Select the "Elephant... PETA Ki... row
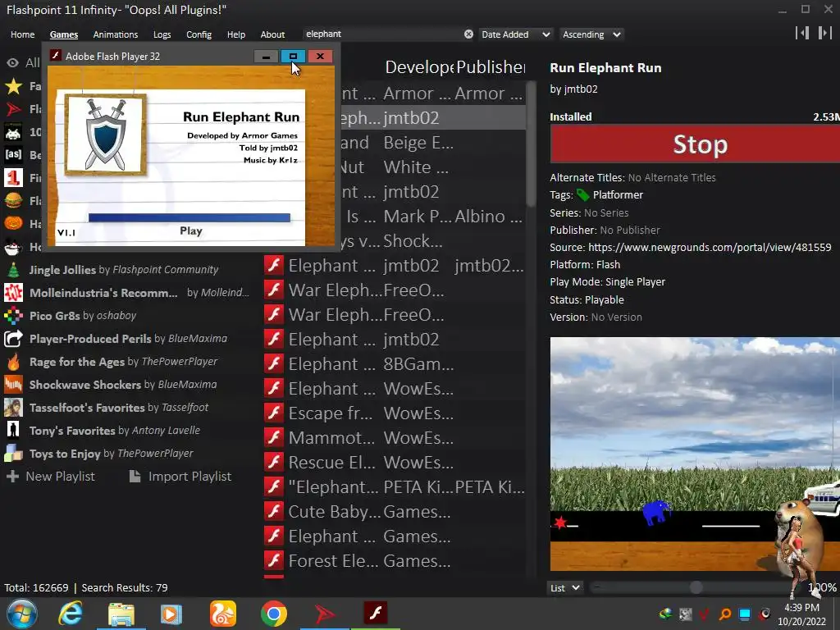This screenshot has width=840, height=630. pyautogui.click(x=394, y=487)
